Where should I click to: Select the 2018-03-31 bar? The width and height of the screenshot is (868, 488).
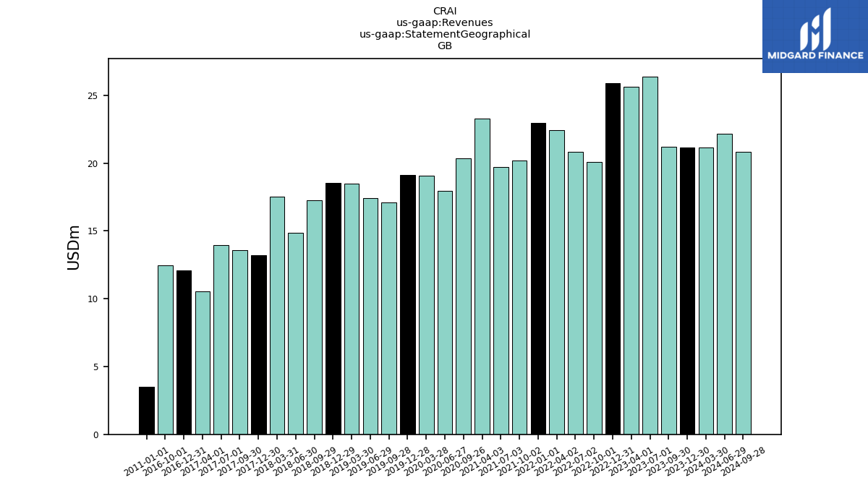[x=277, y=316]
